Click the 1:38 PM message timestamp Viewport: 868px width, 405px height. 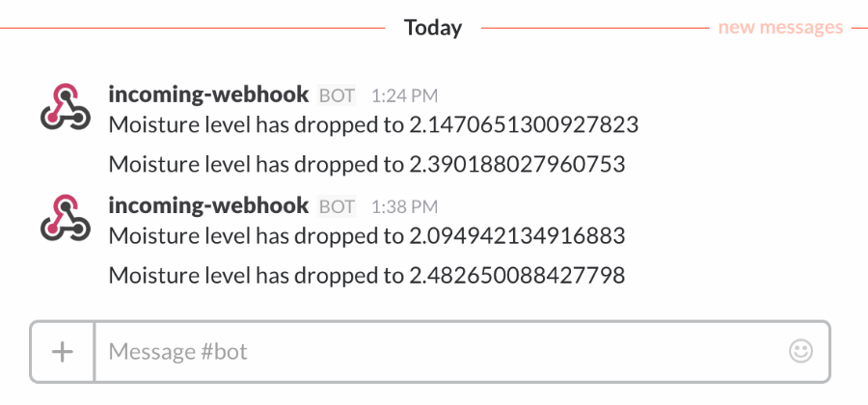pos(404,207)
